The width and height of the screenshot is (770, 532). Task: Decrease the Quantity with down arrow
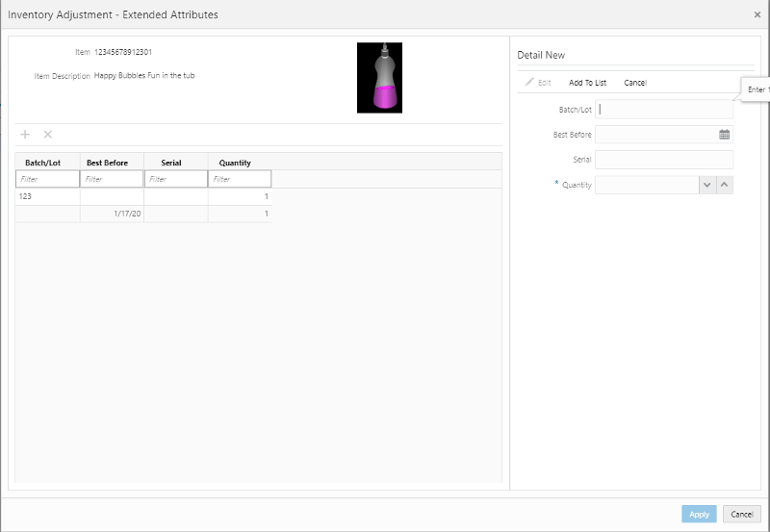tap(707, 185)
